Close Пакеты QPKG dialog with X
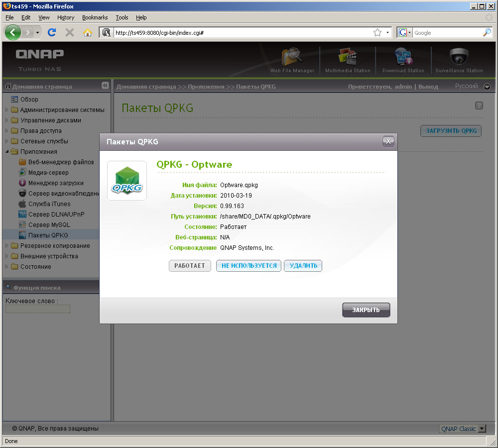Screen dimensions: 498x448 click(388, 141)
